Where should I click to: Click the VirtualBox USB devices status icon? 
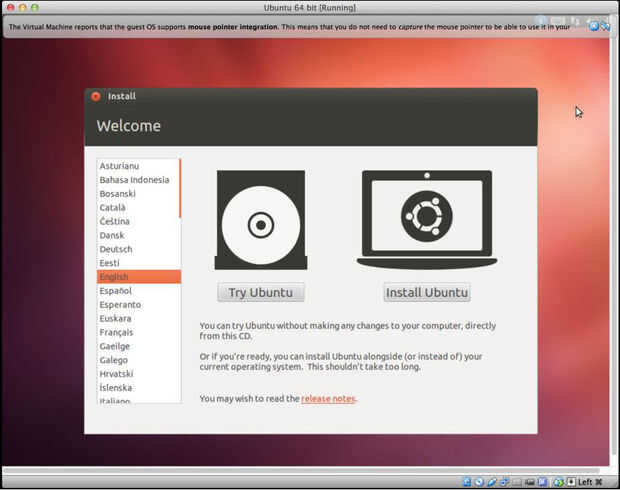491,482
